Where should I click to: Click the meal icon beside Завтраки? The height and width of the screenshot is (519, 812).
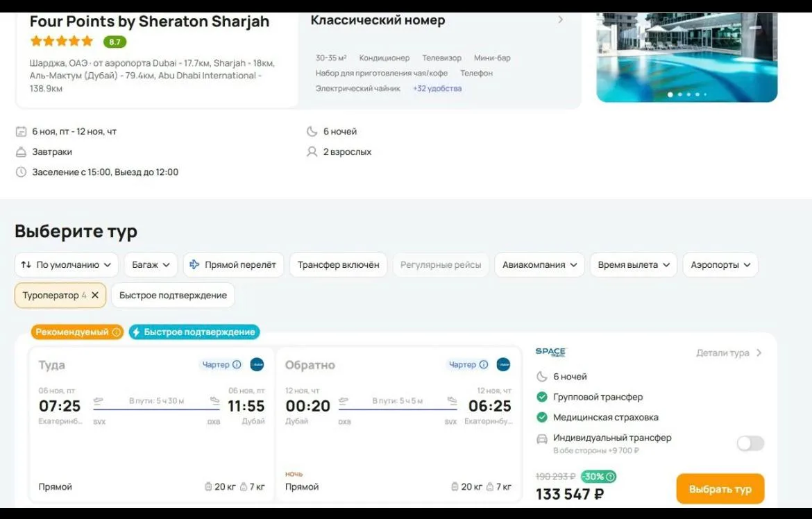coord(21,152)
